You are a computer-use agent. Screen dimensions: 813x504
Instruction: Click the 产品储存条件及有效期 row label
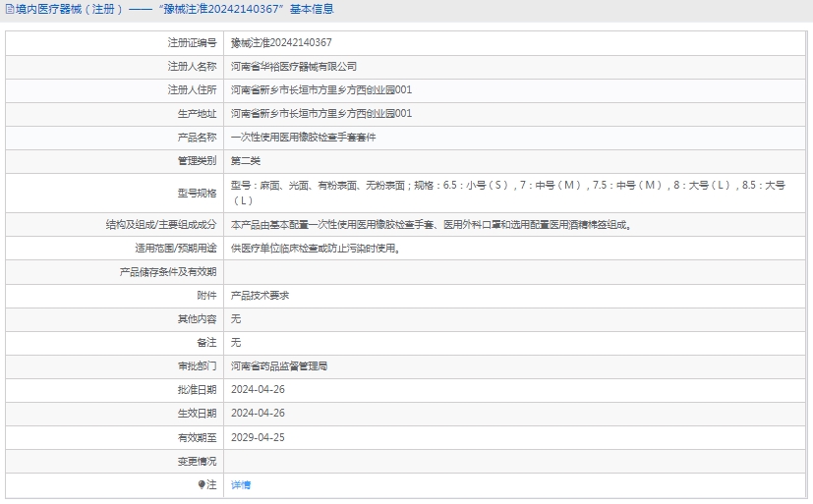point(167,272)
